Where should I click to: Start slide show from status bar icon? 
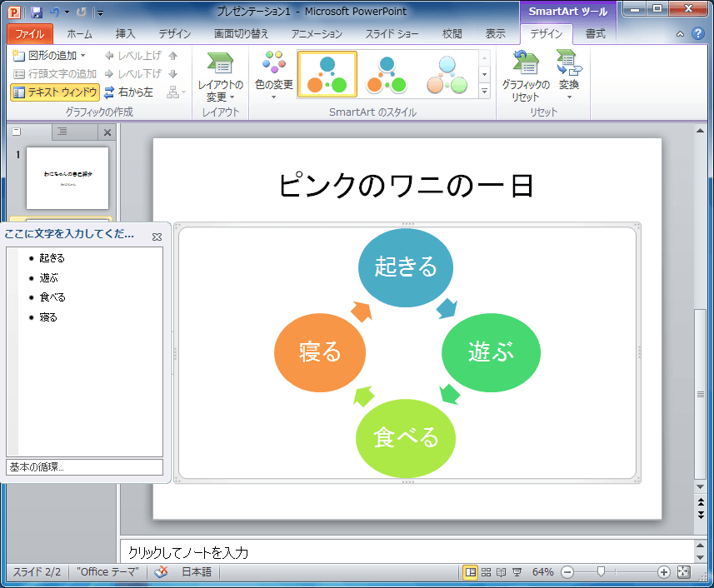[517, 572]
